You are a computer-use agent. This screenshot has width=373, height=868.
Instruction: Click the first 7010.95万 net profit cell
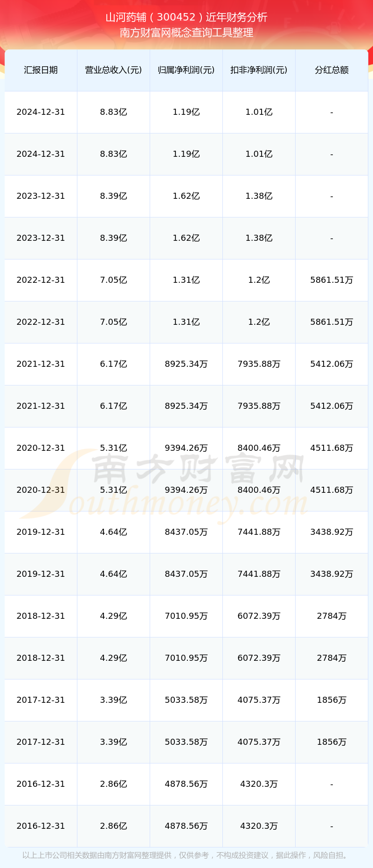[x=186, y=616]
